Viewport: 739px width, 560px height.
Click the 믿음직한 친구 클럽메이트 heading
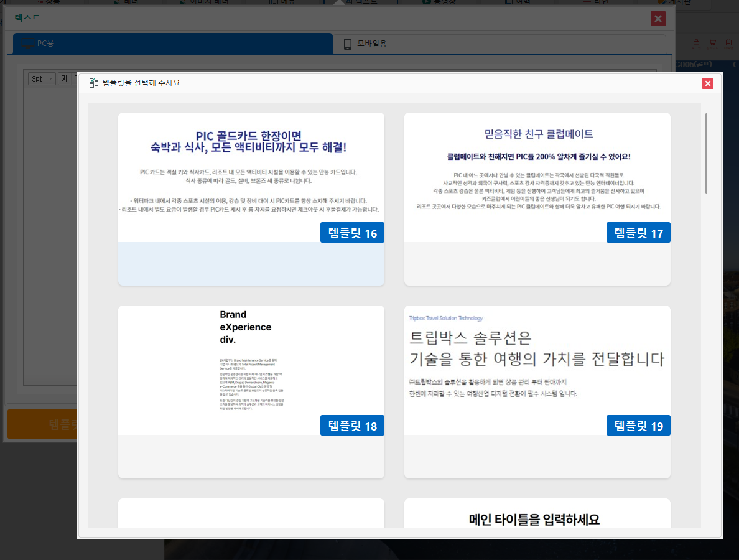539,134
